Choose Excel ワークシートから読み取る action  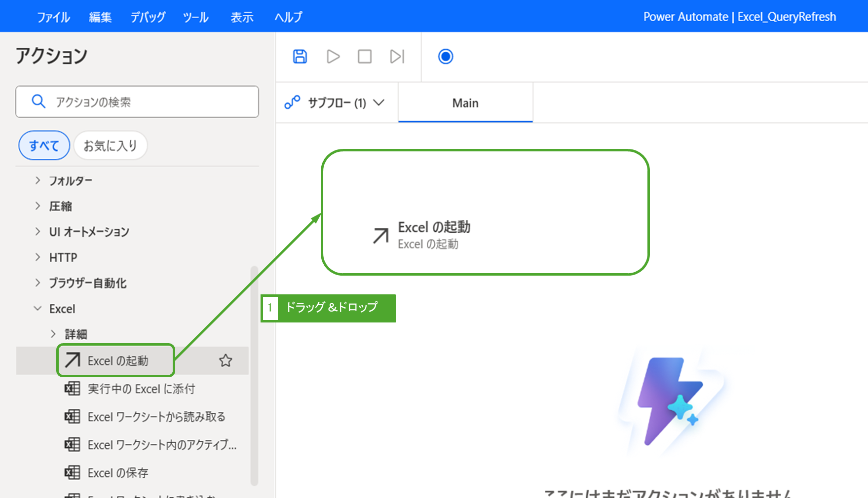pos(156,417)
